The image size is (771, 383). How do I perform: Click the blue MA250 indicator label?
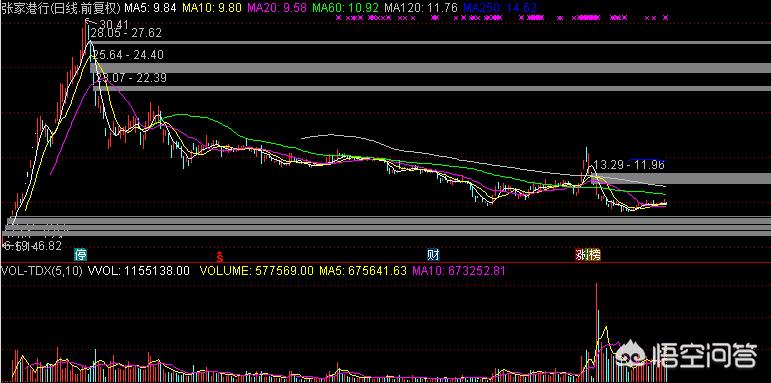point(500,7)
